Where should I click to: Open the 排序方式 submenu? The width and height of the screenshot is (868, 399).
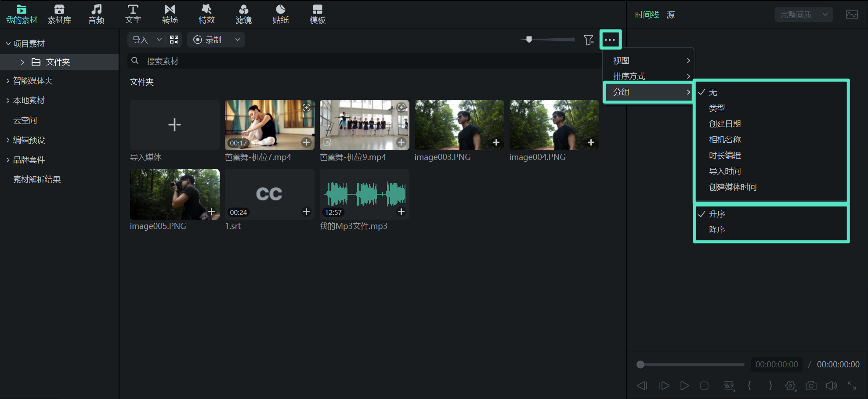(648, 76)
